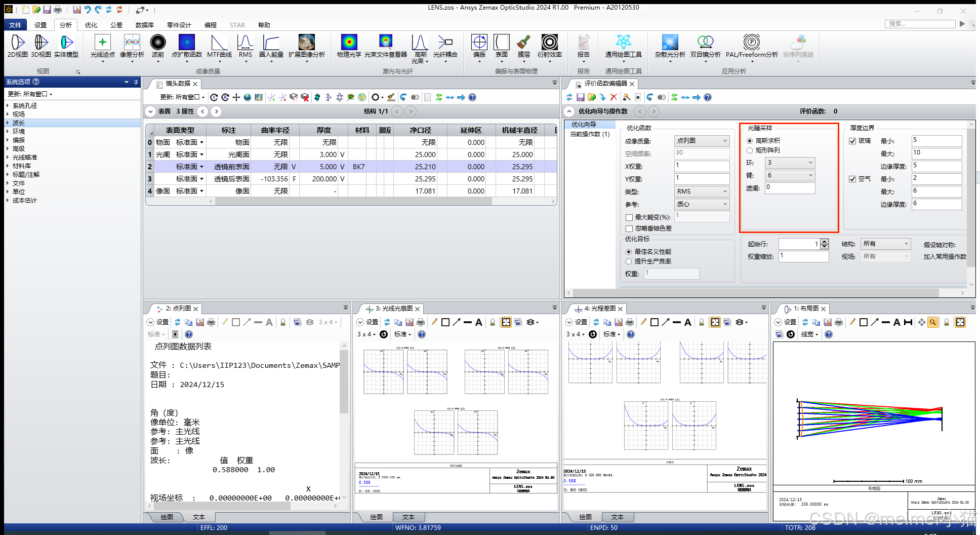Open the 高斯光束 tool

[420, 49]
